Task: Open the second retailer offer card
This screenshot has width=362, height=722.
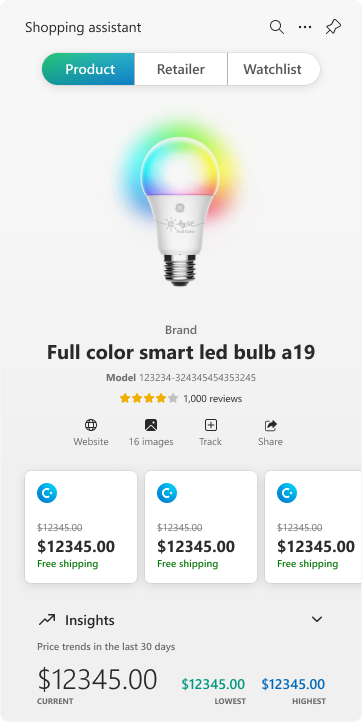Action: (x=201, y=527)
